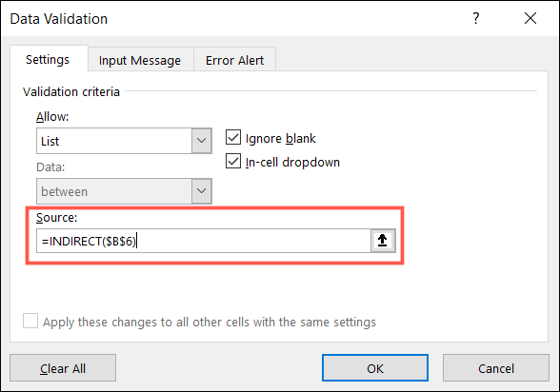Click the range selector arrow in Source

tap(383, 241)
